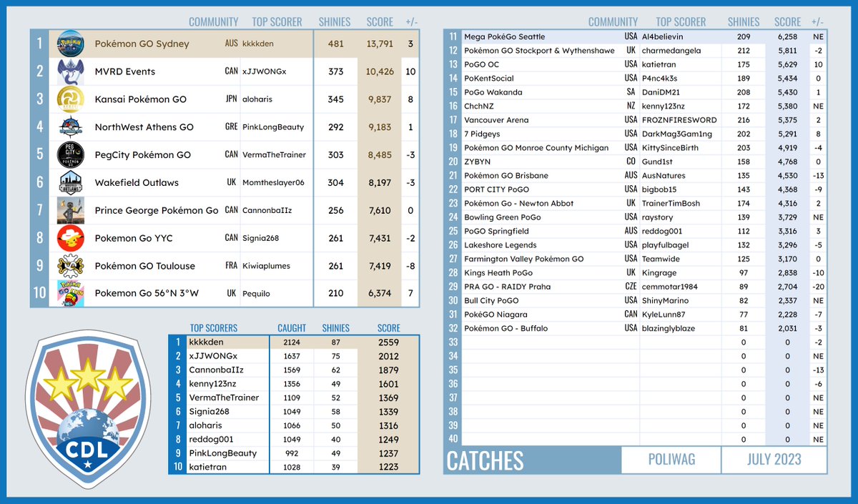Select Bull City PoGO entry

click(491, 300)
